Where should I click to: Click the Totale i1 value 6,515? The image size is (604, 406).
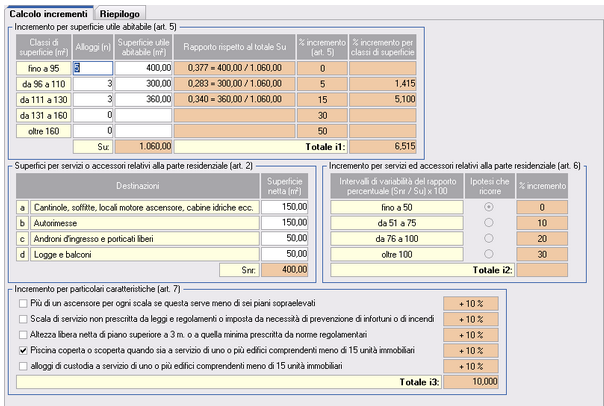383,146
